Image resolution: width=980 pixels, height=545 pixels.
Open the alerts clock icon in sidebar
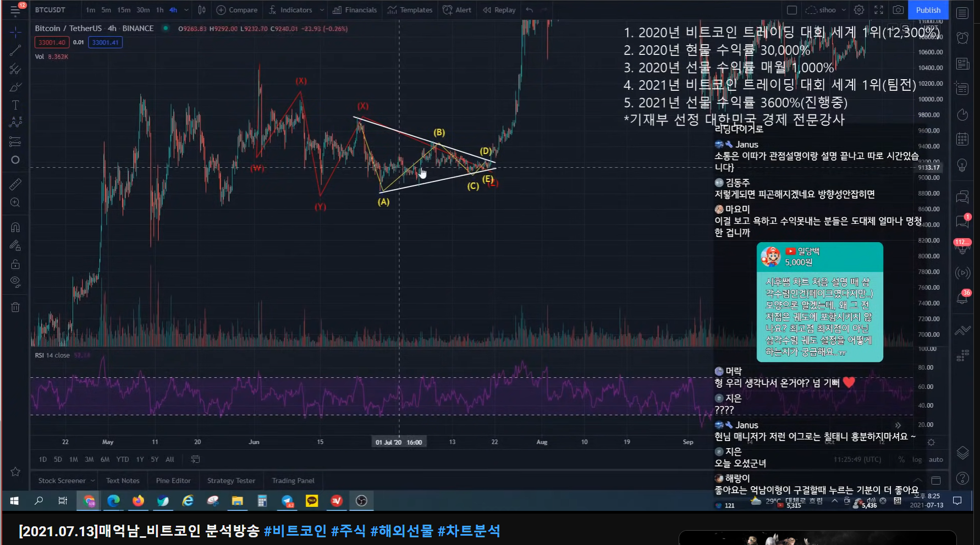[x=962, y=38]
